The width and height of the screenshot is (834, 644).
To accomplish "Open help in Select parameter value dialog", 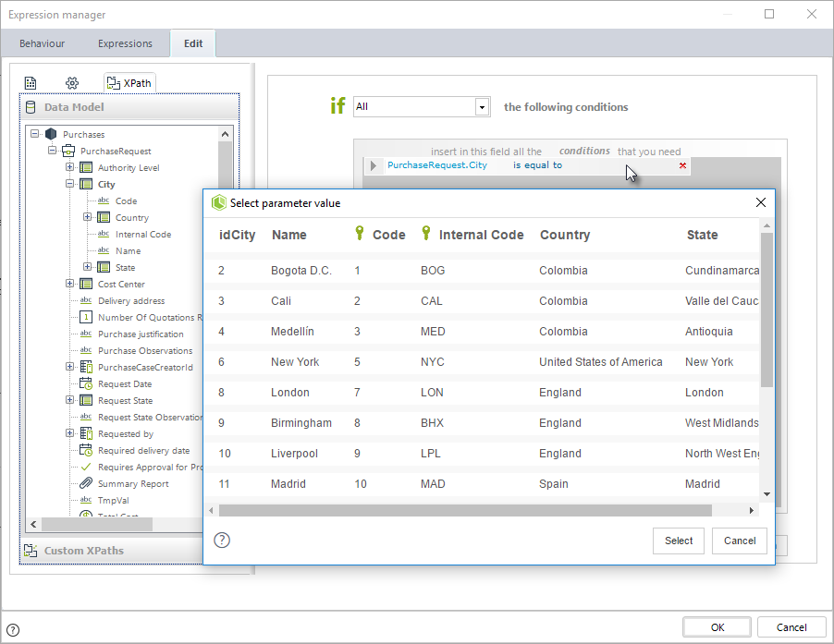I will point(222,541).
